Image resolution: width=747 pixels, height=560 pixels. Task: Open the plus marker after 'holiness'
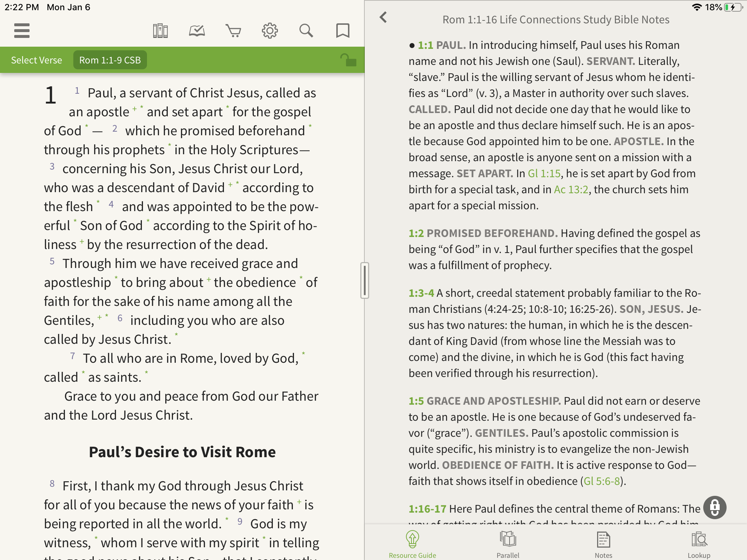click(82, 241)
